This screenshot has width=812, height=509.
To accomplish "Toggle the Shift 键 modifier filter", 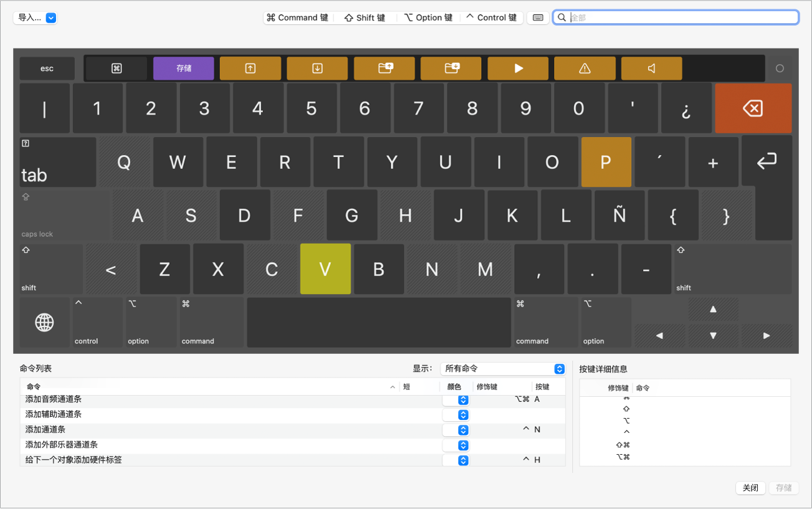I will 365,18.
